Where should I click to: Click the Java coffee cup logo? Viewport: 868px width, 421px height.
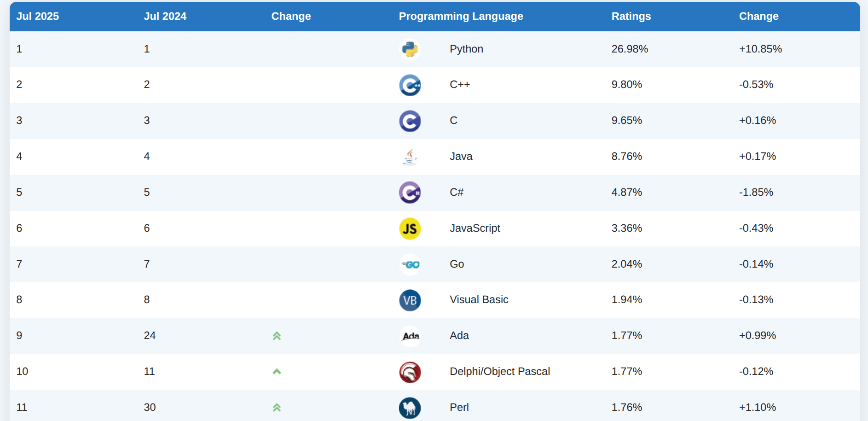410,157
